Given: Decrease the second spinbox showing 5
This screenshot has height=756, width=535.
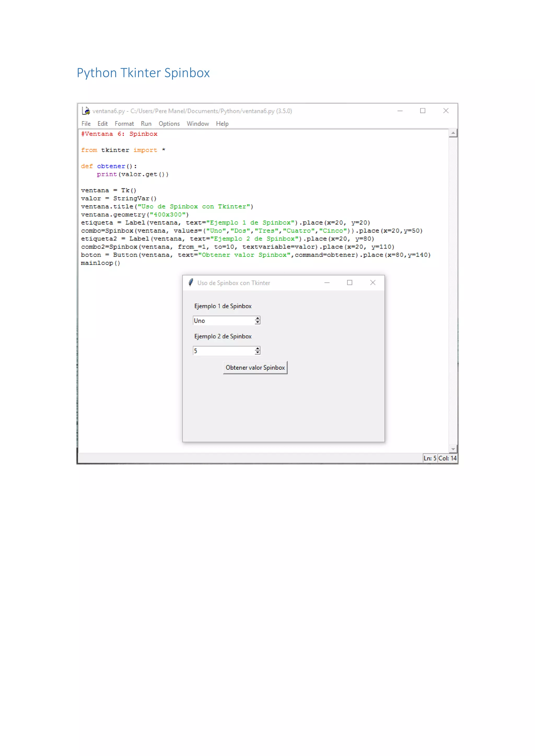Looking at the screenshot, I should tap(258, 353).
